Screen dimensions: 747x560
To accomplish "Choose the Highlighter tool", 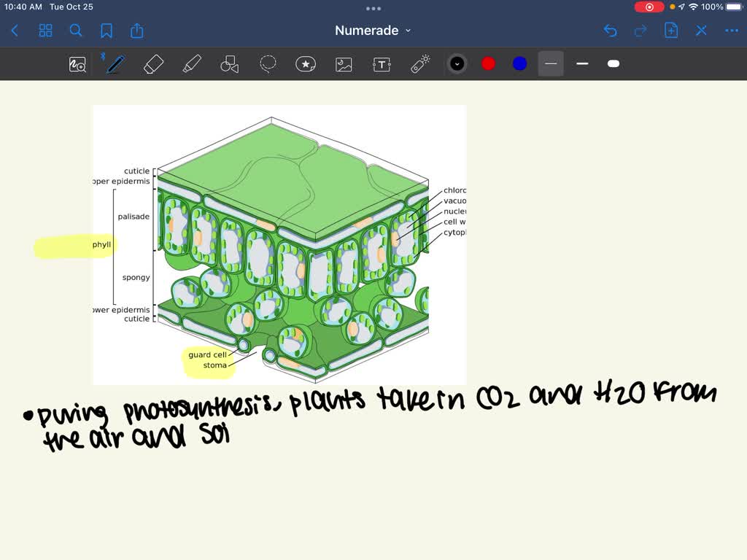I will pyautogui.click(x=192, y=63).
